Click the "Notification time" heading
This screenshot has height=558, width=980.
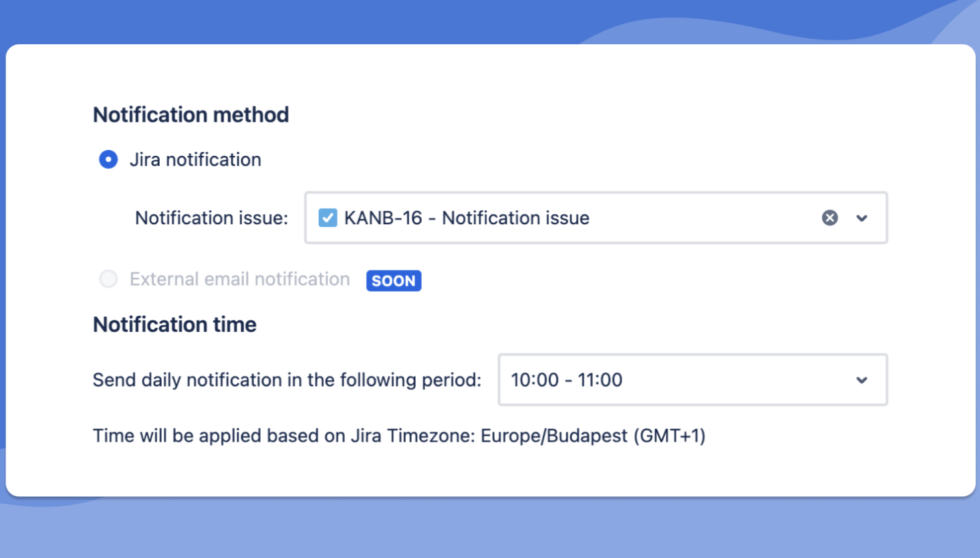pyautogui.click(x=174, y=324)
